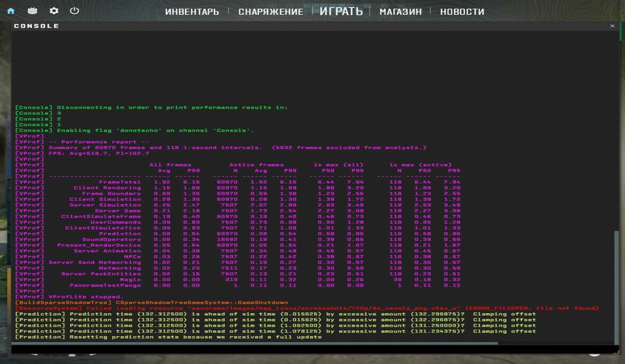
Task: Open the watch TV icon
Action: (32, 11)
